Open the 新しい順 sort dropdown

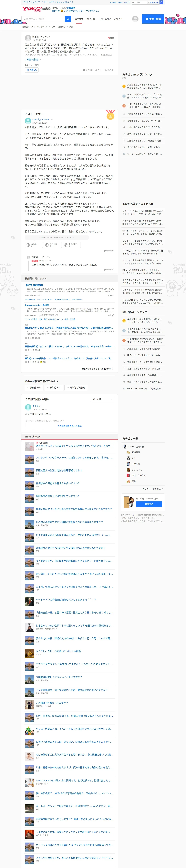point(103,399)
